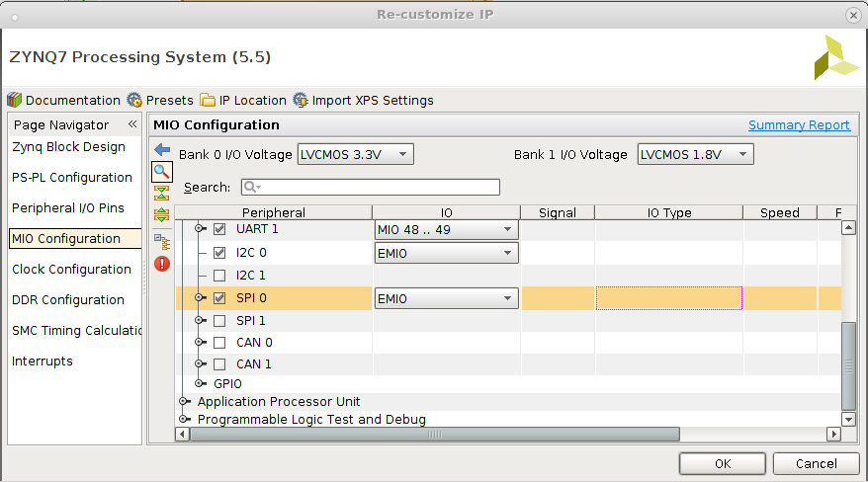This screenshot has width=868, height=482.
Task: Click the Cancel button
Action: point(816,464)
